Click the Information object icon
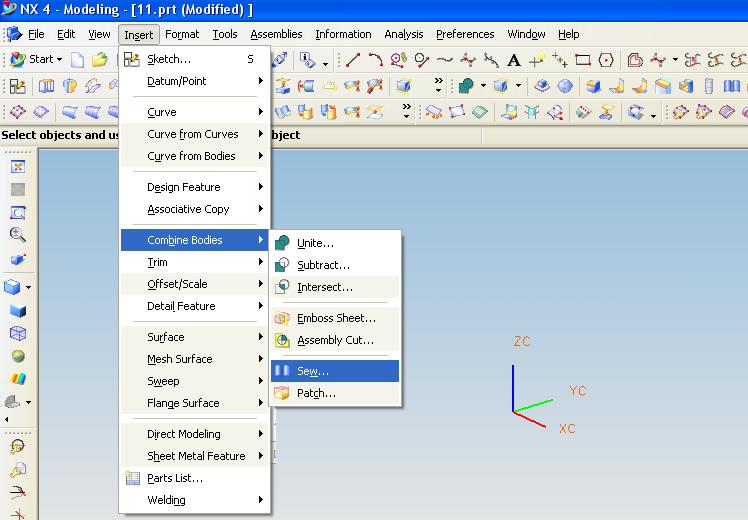 [307, 60]
